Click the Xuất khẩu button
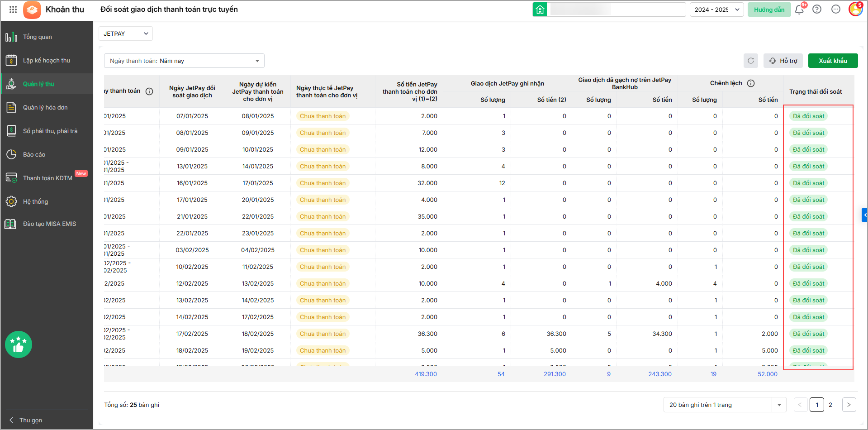868x430 pixels. [833, 61]
